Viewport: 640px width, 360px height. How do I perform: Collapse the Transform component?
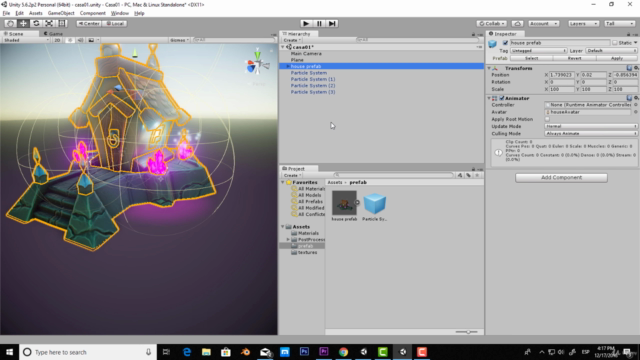[x=489, y=68]
